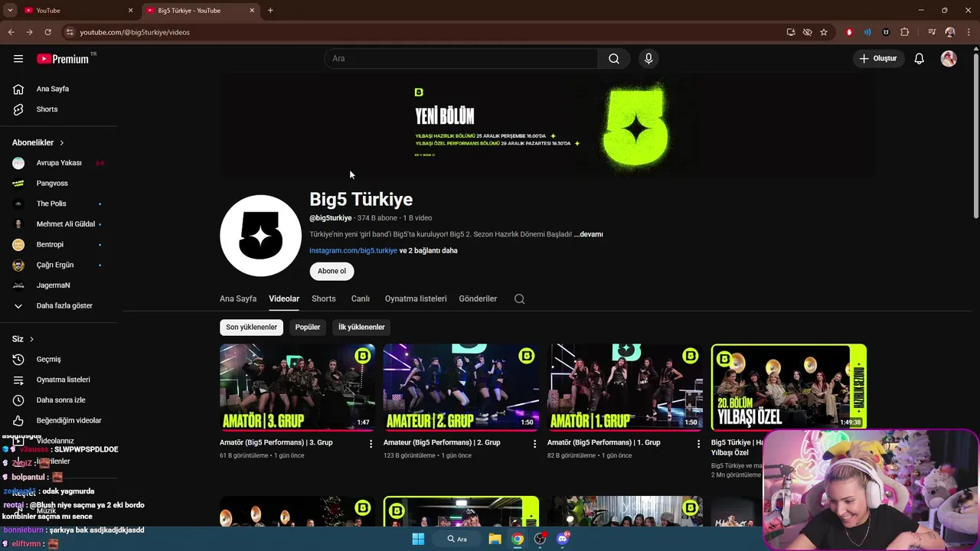The height and width of the screenshot is (551, 980).
Task: Open the tab search dropdown arrow
Action: 10,10
